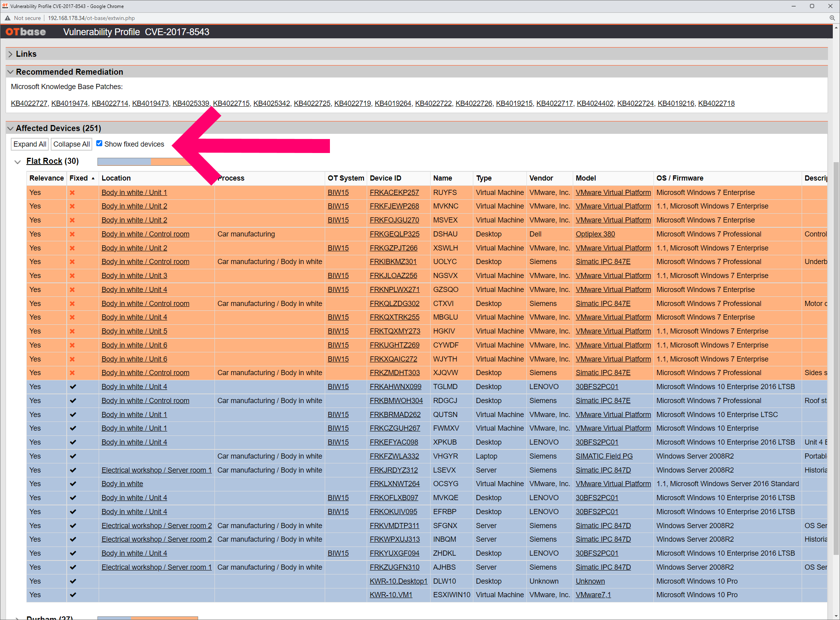Click the checkmark icon for VHGYR row
840x620 pixels.
73,456
